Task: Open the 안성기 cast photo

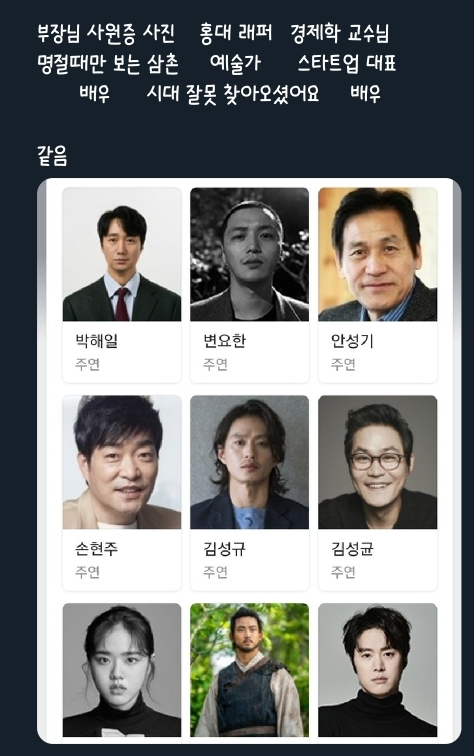Action: tap(378, 254)
